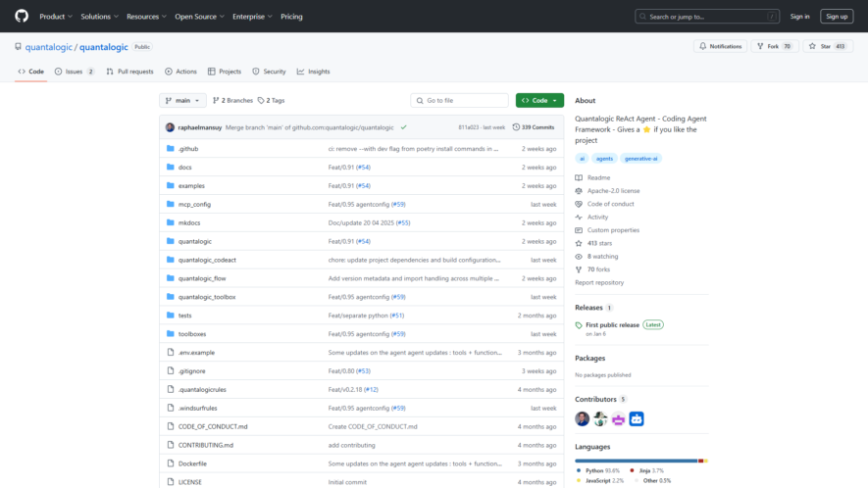868x488 pixels.
Task: Click the GitHub Octocat logo
Action: point(22,16)
